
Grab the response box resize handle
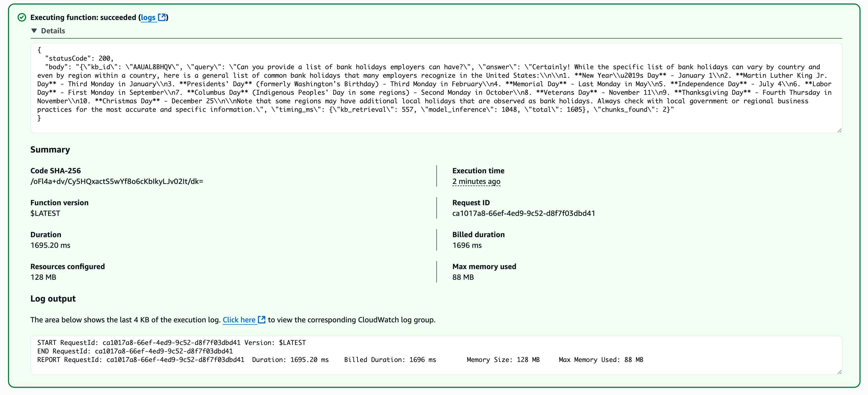839,130
